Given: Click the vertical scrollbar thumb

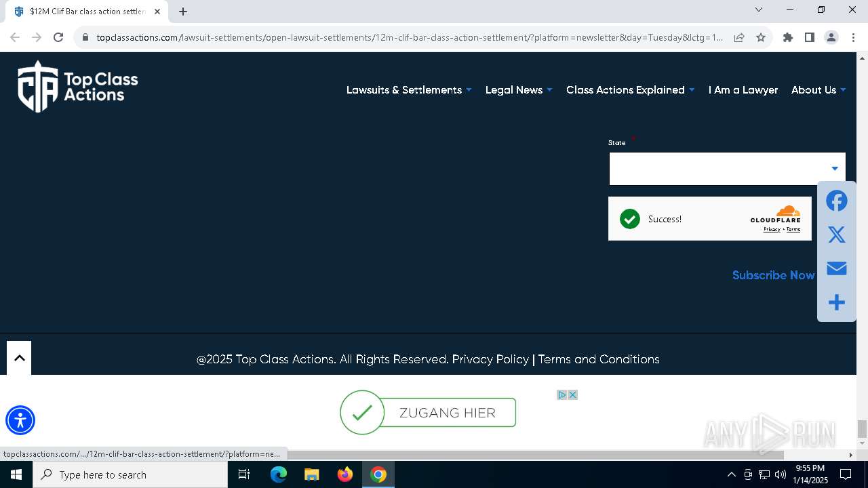Looking at the screenshot, I should 862,428.
